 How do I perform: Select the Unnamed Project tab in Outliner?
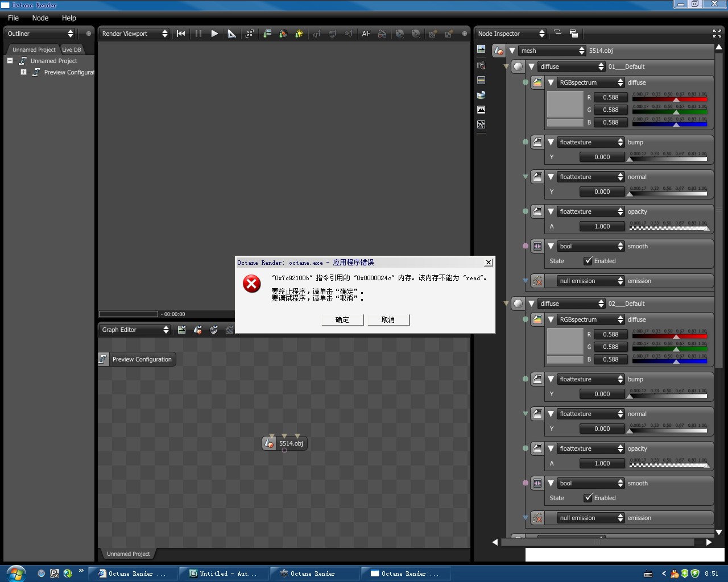34,49
